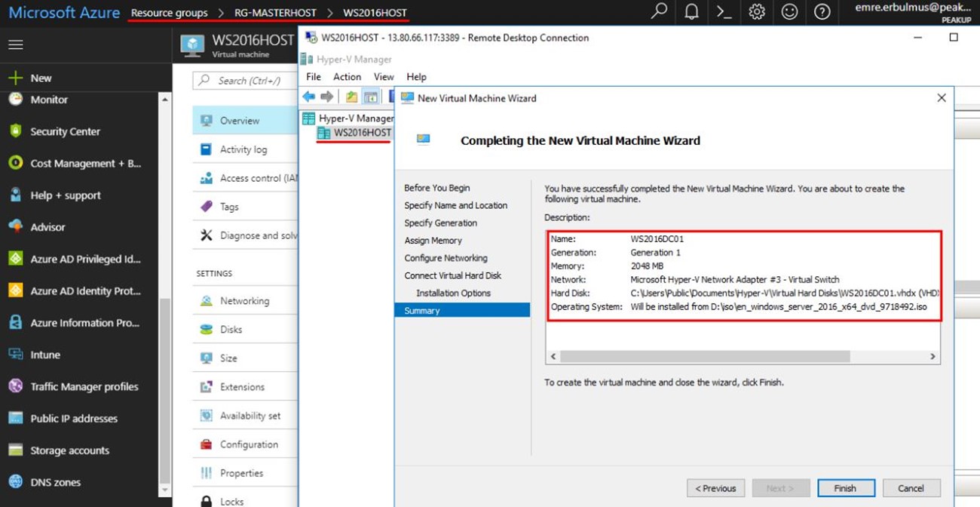The height and width of the screenshot is (507, 980).
Task: Open Disks under Settings
Action: click(x=245, y=330)
